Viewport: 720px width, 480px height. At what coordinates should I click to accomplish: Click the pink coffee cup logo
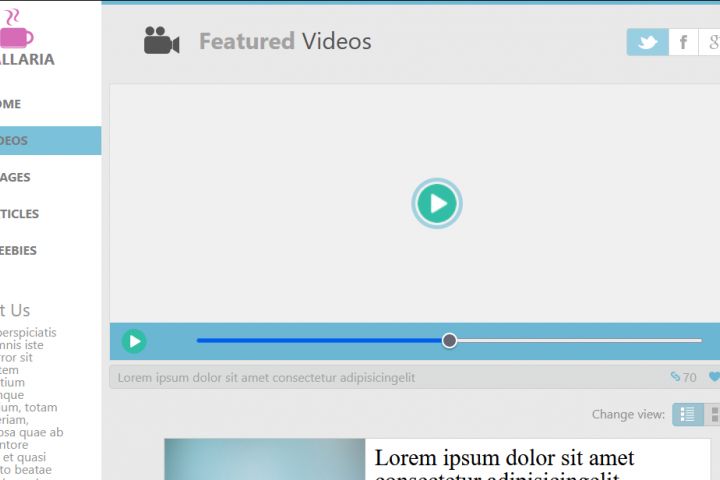point(16,28)
